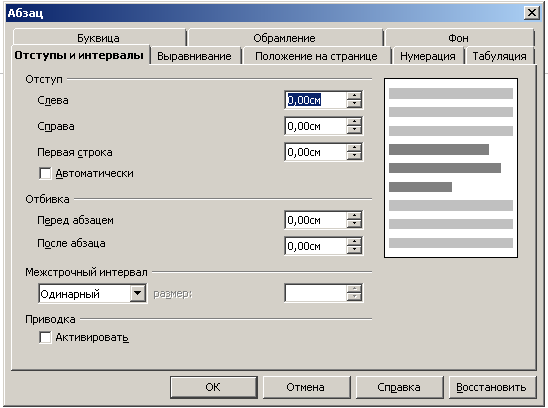Screen dimensions: 548x408
Task: Increase the Слева indent with up arrow
Action: (x=354, y=95)
